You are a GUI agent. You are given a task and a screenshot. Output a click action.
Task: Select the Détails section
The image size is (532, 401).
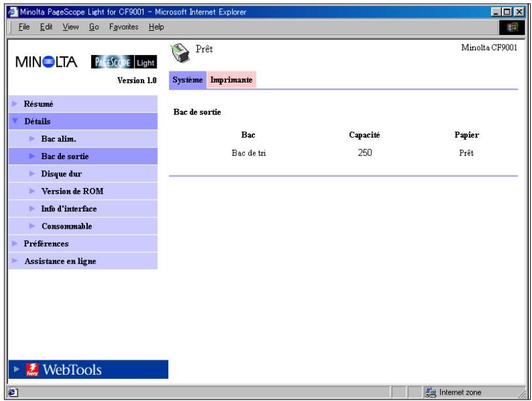coord(83,121)
